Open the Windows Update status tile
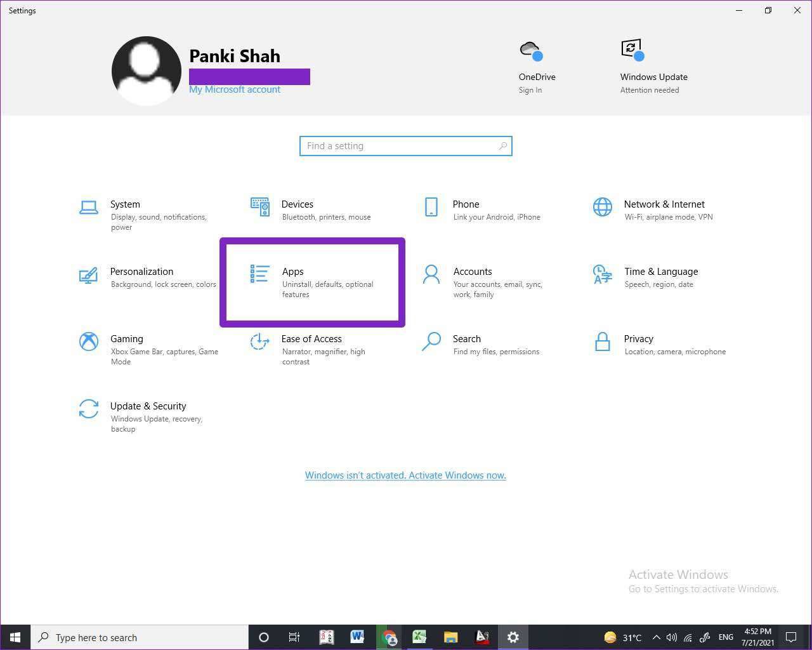Screen dimensions: 812x650 (x=653, y=67)
